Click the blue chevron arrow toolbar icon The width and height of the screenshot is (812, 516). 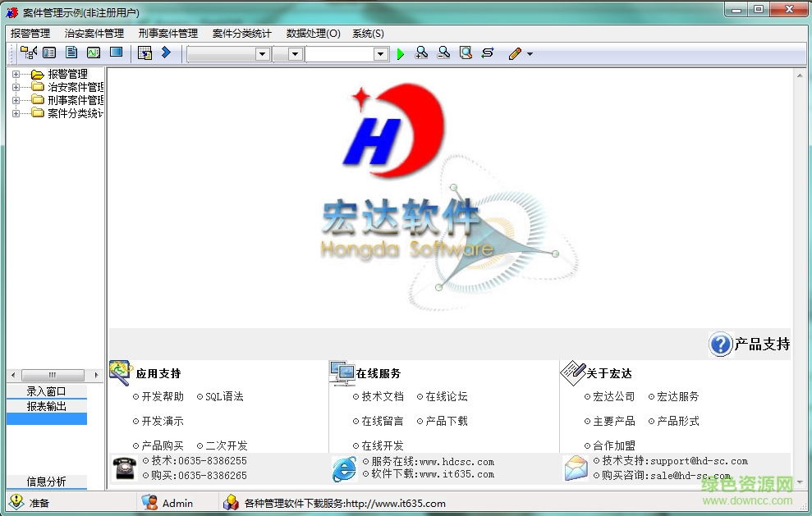coord(166,53)
